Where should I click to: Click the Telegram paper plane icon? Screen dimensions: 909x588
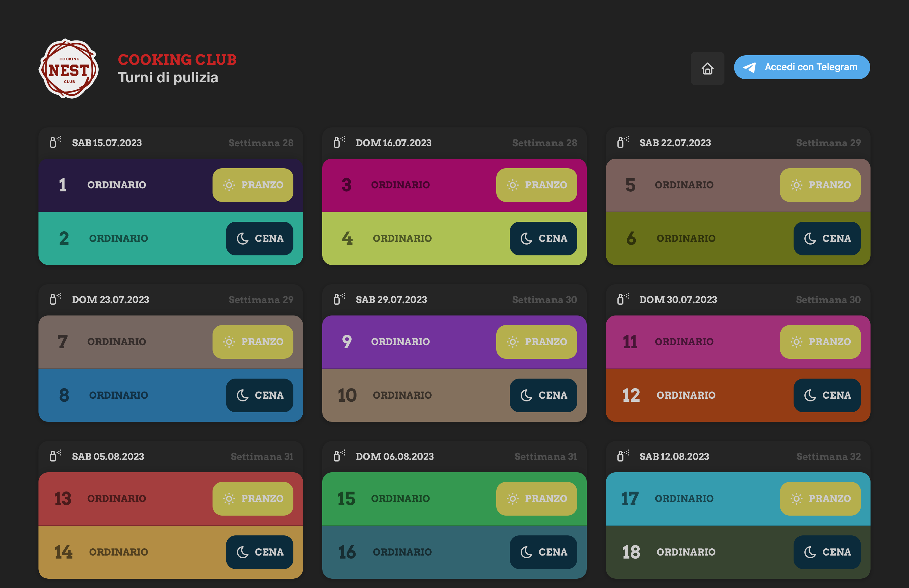[749, 68]
